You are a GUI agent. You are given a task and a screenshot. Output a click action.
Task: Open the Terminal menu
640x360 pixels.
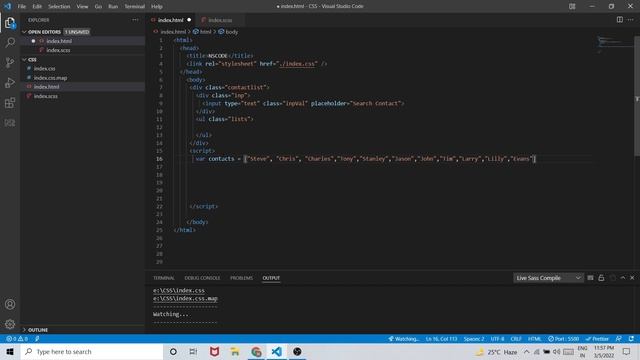[135, 7]
